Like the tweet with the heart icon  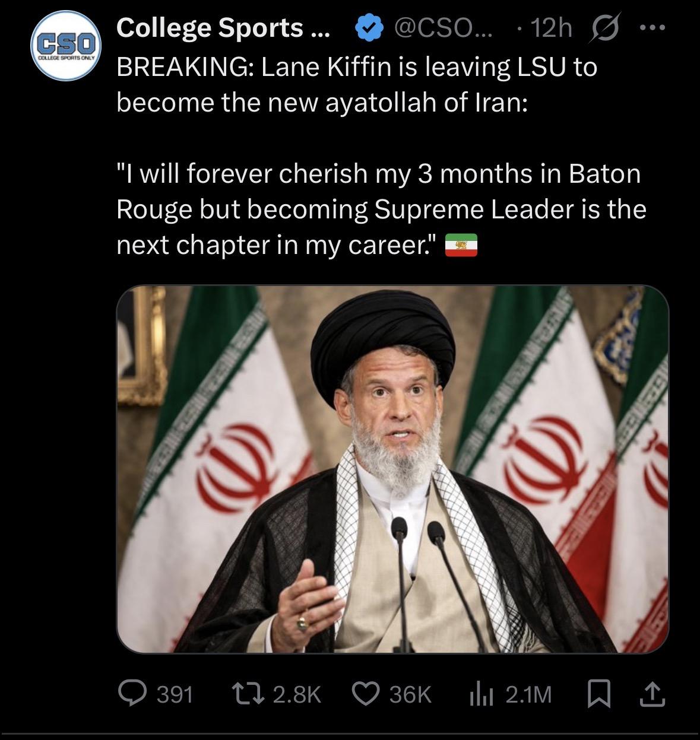[x=366, y=693]
